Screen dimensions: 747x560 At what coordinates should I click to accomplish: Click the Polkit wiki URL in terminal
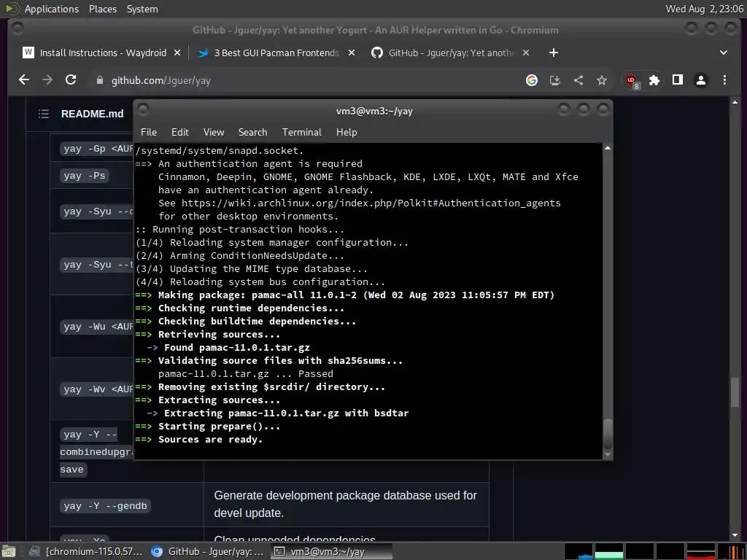click(371, 203)
